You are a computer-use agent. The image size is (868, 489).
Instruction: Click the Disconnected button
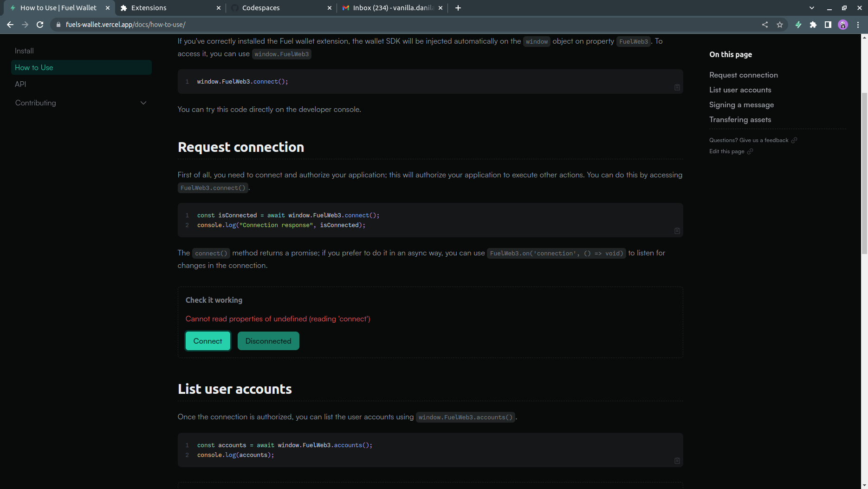click(268, 340)
